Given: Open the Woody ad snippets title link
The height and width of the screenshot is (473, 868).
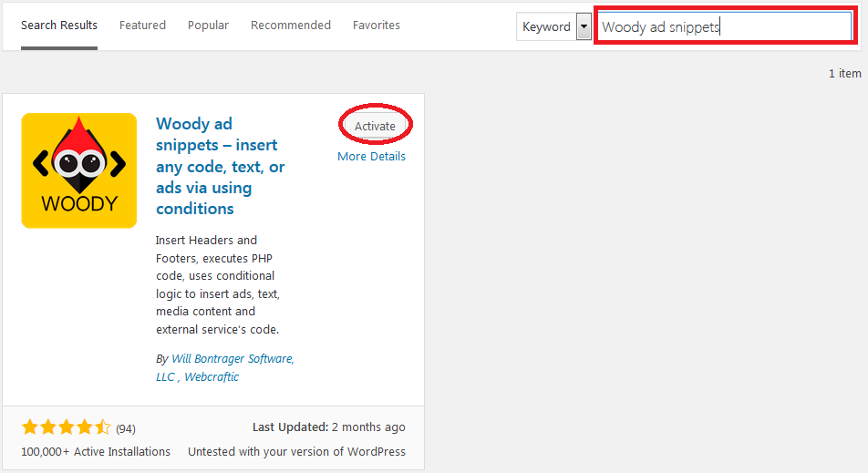Looking at the screenshot, I should 221,166.
